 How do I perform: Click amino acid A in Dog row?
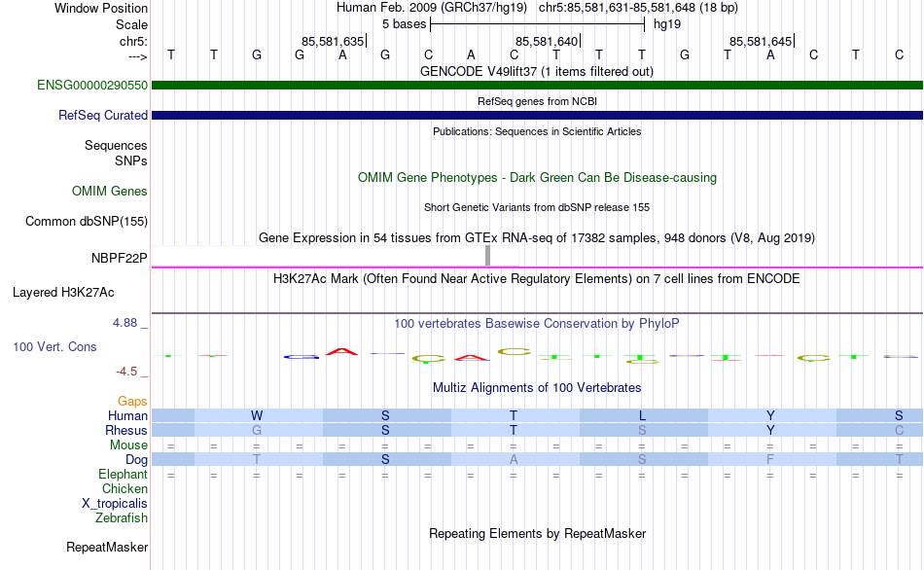click(514, 460)
